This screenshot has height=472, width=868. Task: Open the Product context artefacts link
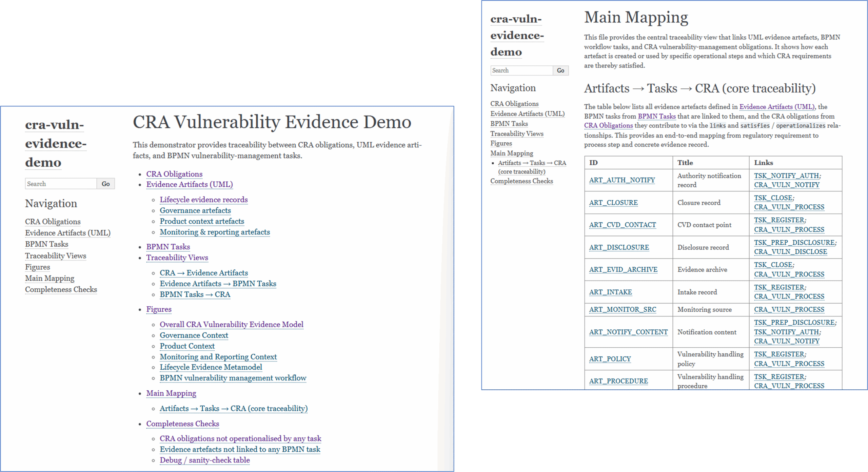coord(202,221)
